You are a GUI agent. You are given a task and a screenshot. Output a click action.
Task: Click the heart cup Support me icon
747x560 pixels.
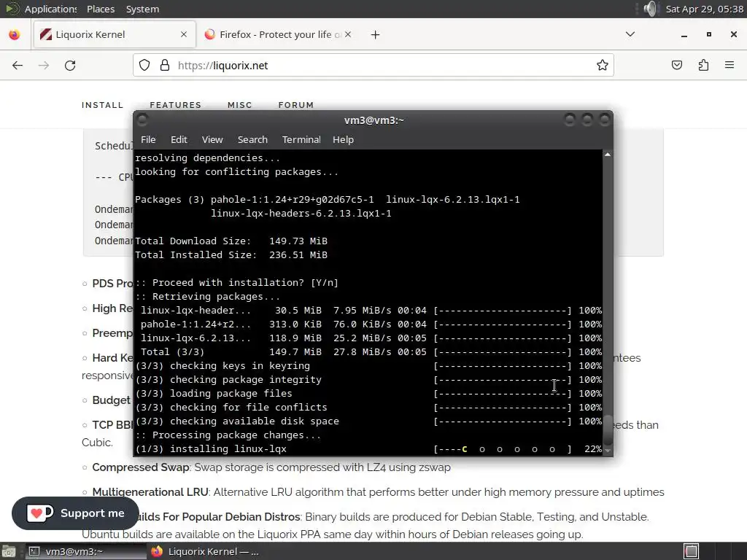[39, 513]
